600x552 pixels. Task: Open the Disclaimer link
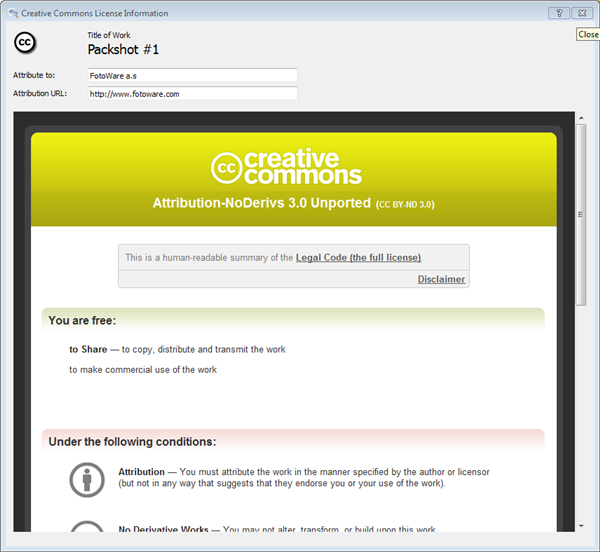[441, 279]
